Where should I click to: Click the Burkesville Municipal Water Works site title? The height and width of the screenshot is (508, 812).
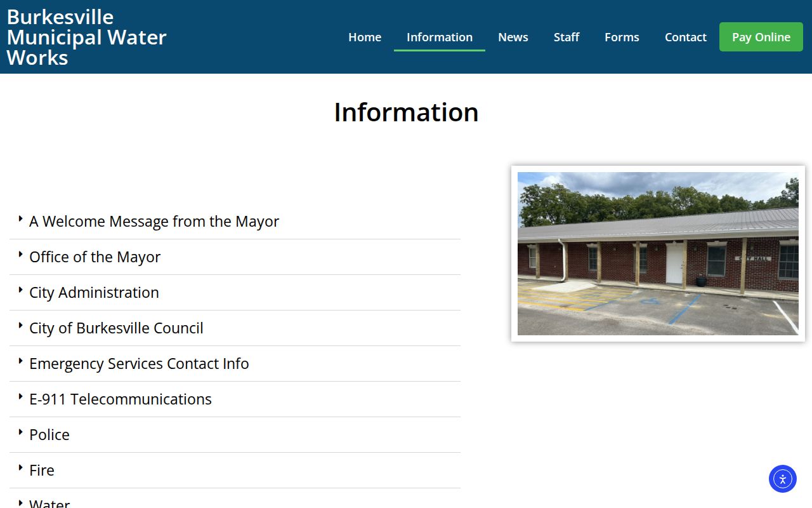point(87,37)
